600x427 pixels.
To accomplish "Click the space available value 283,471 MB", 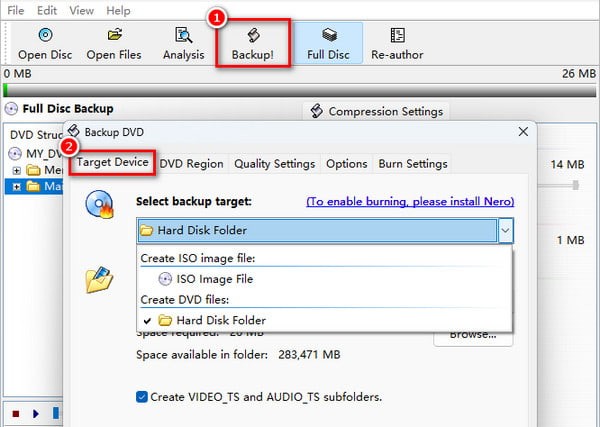I will click(309, 355).
